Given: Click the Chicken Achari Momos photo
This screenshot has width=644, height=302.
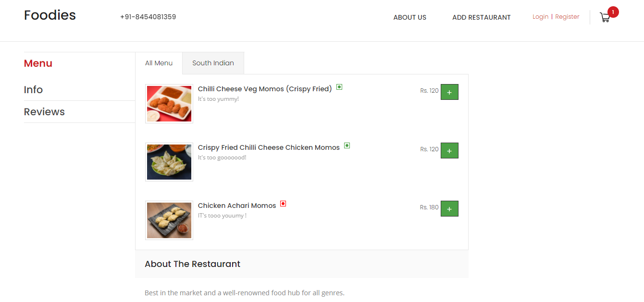Looking at the screenshot, I should (x=169, y=220).
